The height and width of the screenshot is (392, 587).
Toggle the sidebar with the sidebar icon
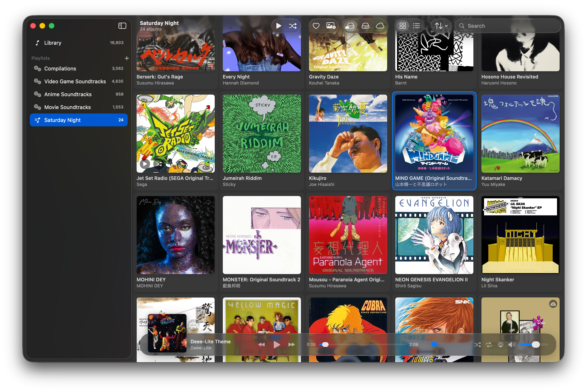122,26
